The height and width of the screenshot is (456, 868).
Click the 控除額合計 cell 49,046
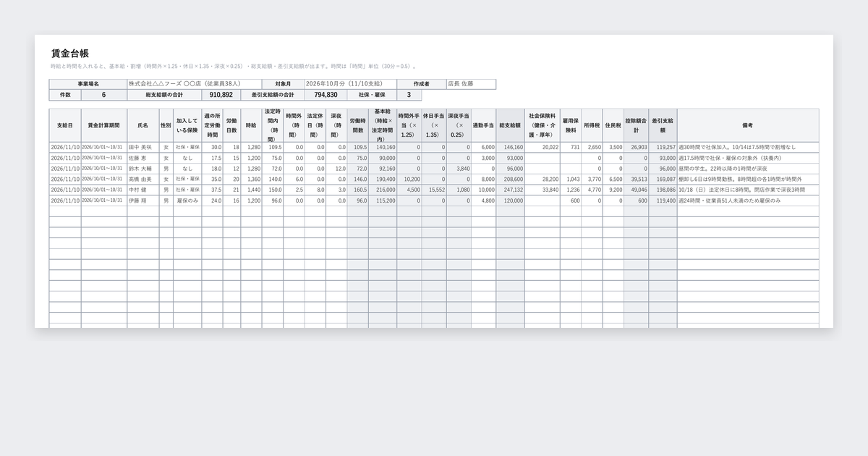point(637,190)
